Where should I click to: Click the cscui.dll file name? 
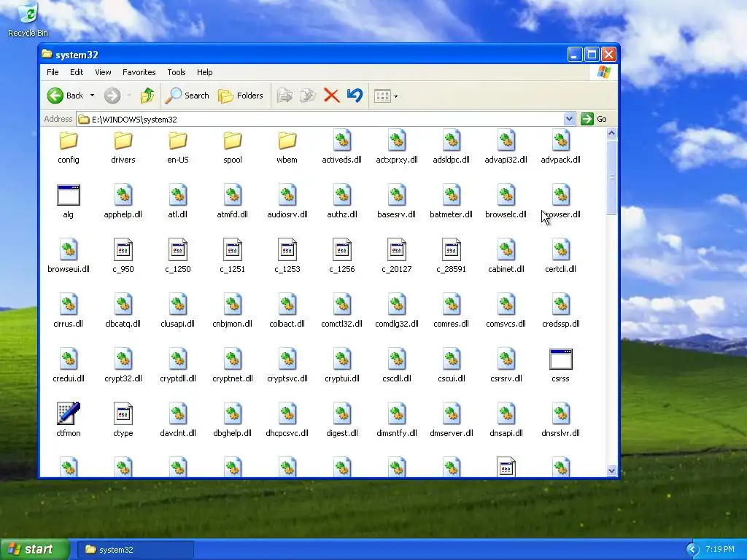click(x=451, y=378)
